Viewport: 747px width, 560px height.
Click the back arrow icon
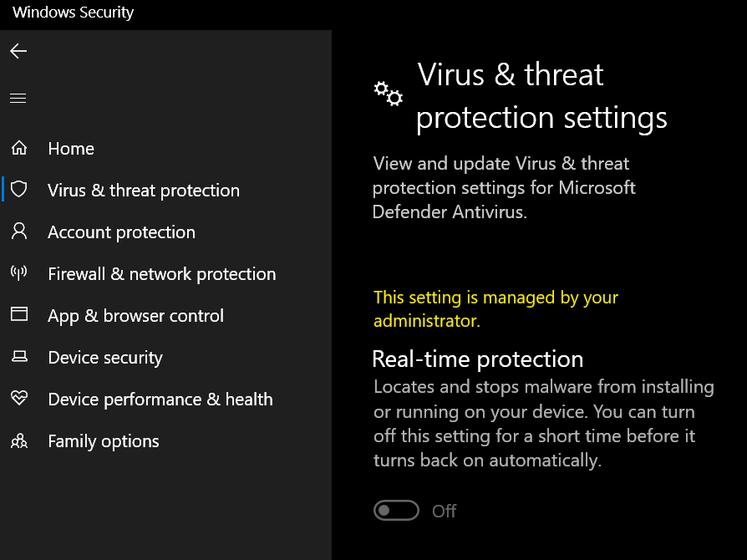[x=18, y=52]
